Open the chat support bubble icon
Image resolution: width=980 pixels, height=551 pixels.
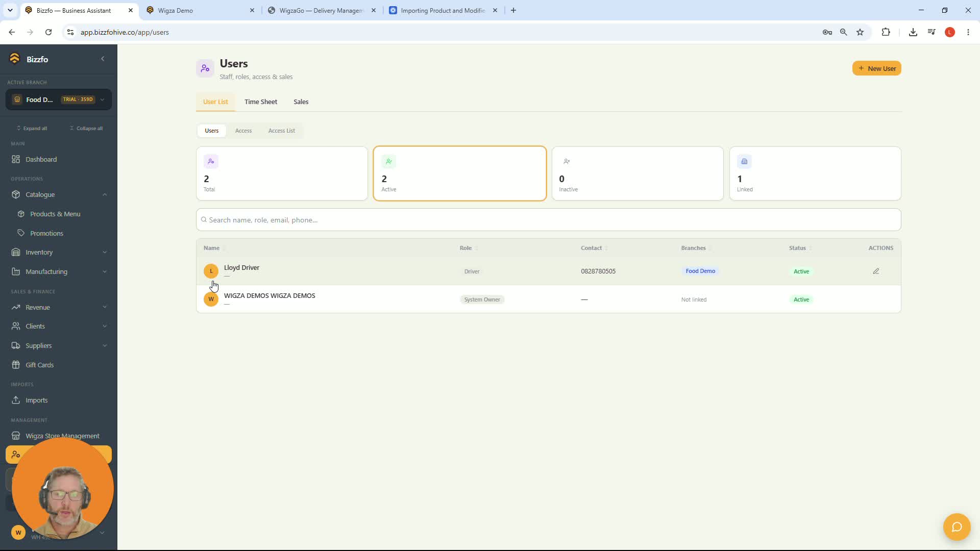[x=957, y=527]
